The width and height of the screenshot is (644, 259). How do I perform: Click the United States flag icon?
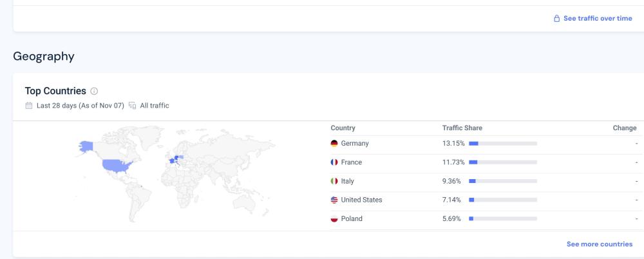[334, 200]
